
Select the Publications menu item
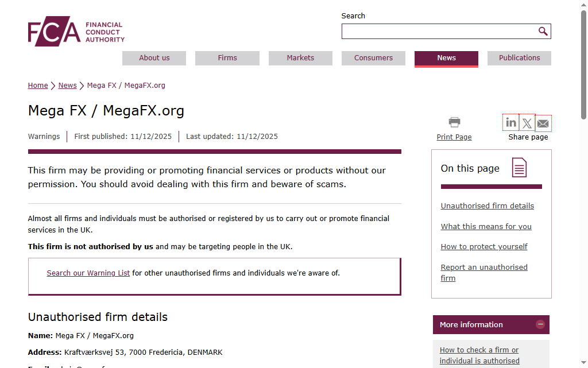[x=519, y=58]
